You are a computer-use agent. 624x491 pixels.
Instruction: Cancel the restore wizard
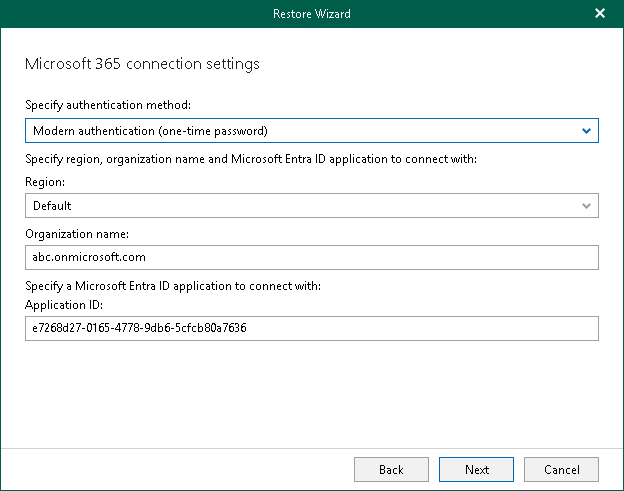(561, 469)
